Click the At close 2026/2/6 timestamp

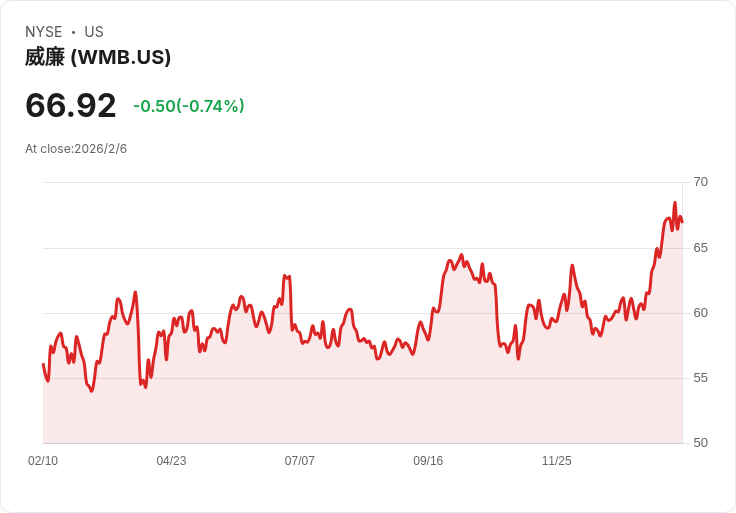[76, 149]
